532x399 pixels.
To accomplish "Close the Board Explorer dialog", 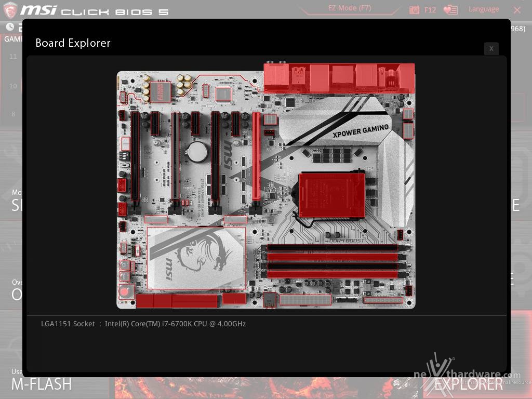I will click(x=491, y=48).
